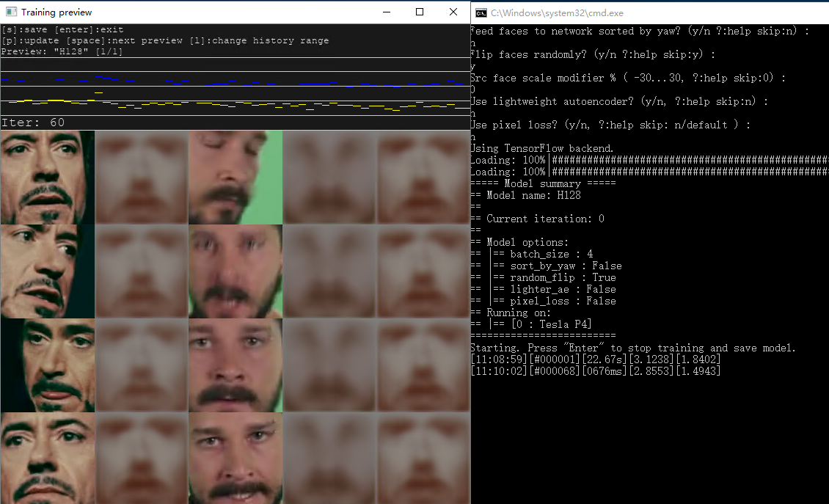
Task: Click the [11:08:59][#000001] log line
Action: pos(596,359)
